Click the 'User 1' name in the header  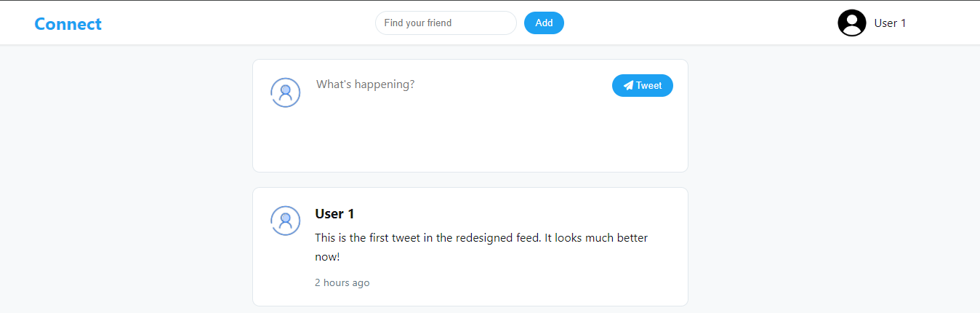890,23
